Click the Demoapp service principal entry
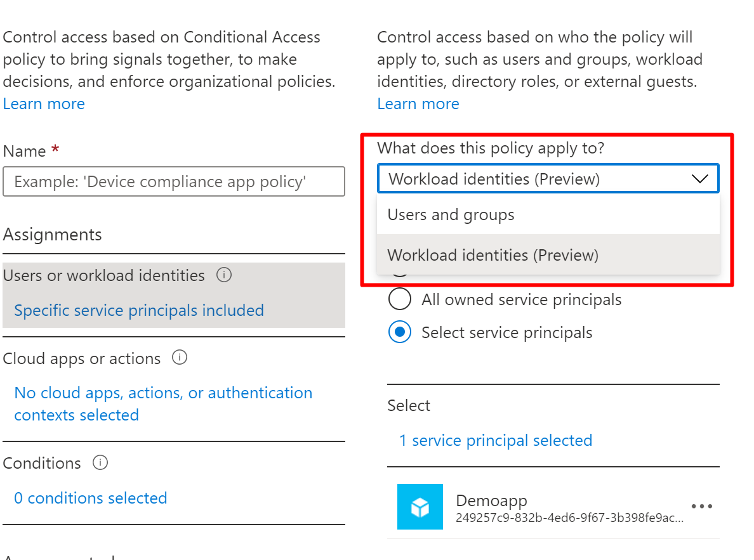This screenshot has width=754, height=560. [x=539, y=507]
